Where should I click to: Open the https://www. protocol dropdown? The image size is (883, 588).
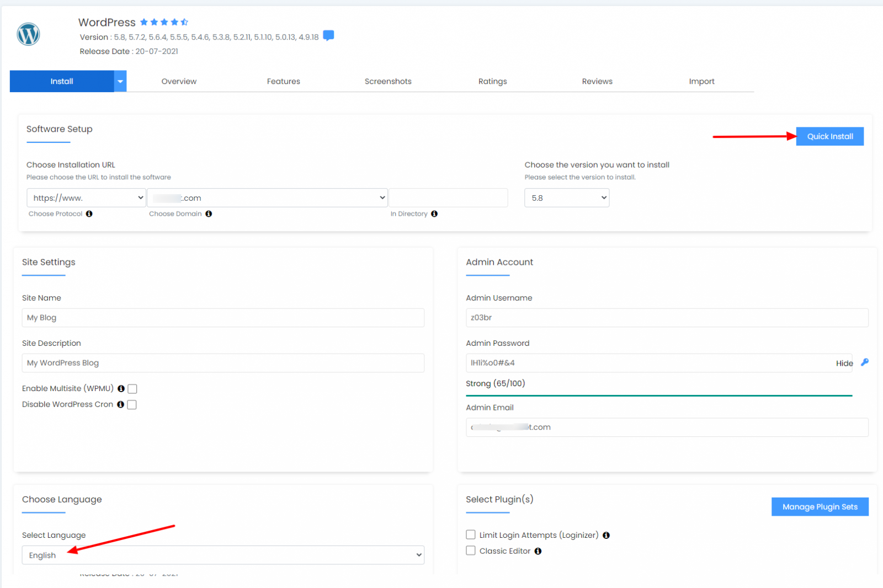pyautogui.click(x=86, y=198)
